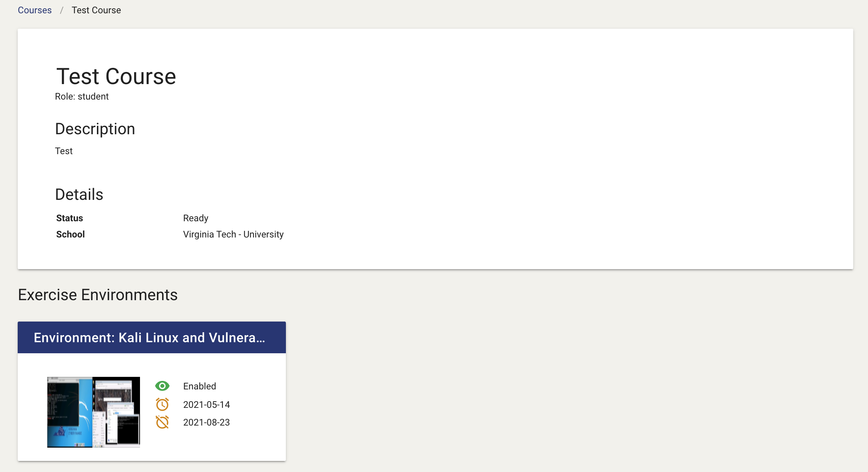Click the Description section heading
Viewport: 868px width, 472px height.
95,129
